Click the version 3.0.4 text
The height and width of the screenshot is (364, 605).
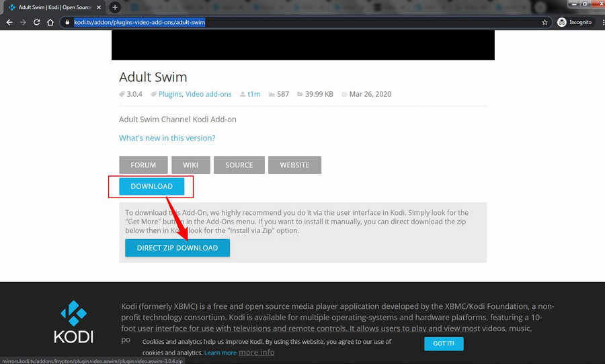pyautogui.click(x=134, y=94)
